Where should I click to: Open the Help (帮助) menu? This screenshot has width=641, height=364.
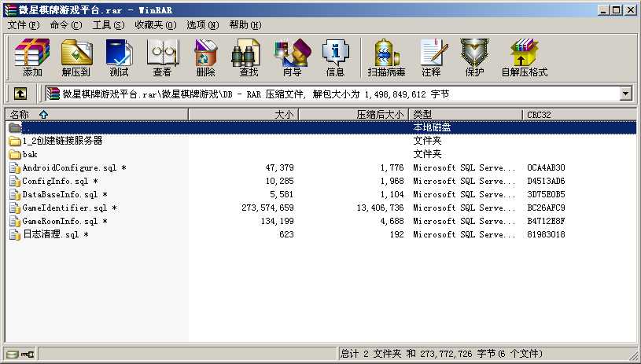pos(245,25)
